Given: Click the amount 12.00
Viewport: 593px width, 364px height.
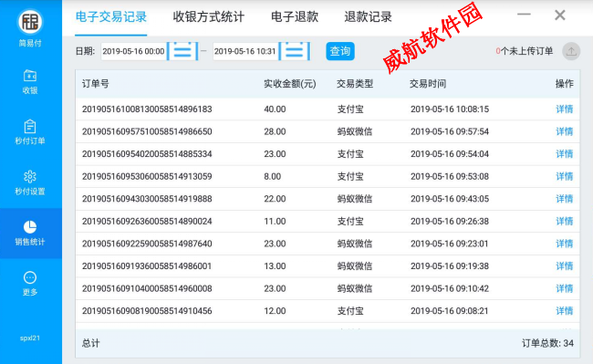Looking at the screenshot, I should click(275, 311).
